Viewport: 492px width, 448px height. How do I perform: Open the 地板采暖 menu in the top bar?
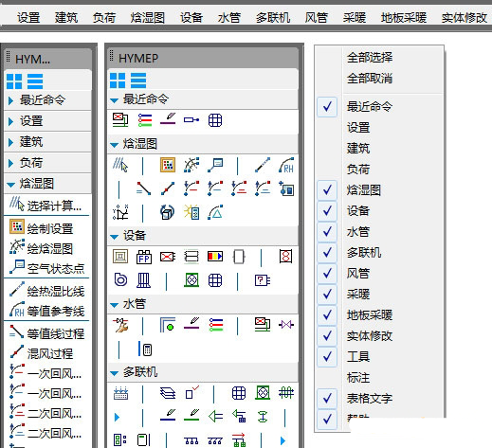pos(404,17)
